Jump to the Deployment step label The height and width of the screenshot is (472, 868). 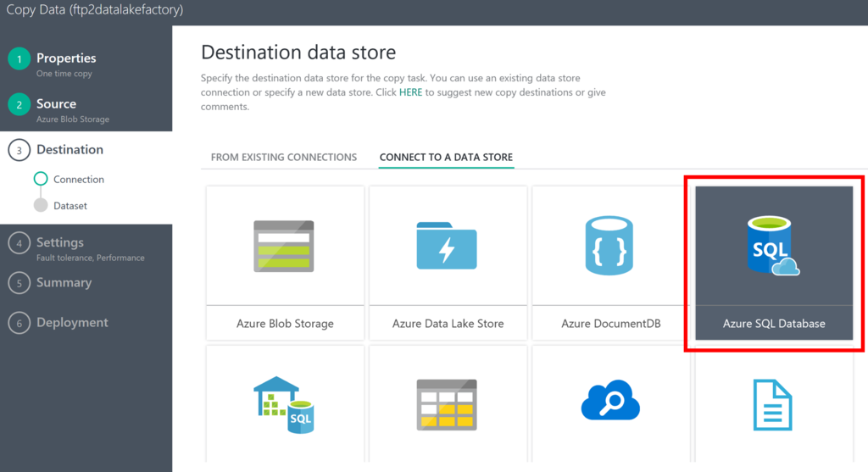pos(73,323)
